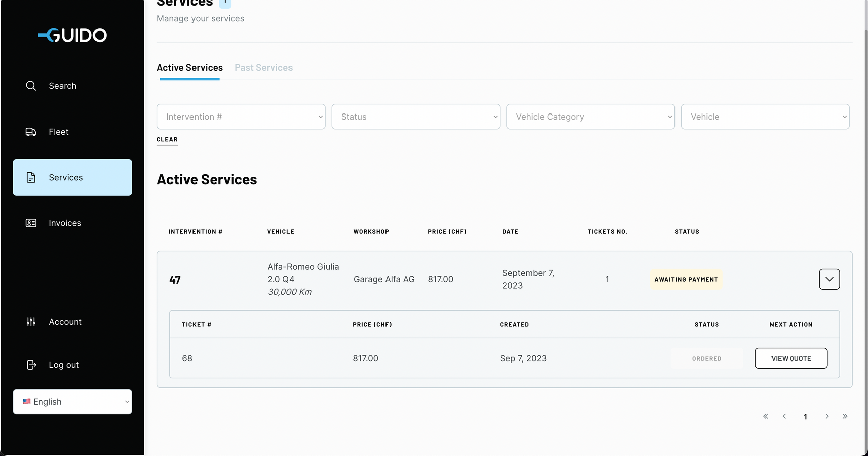
Task: Click the TICKETS NO. column header
Action: pos(607,232)
